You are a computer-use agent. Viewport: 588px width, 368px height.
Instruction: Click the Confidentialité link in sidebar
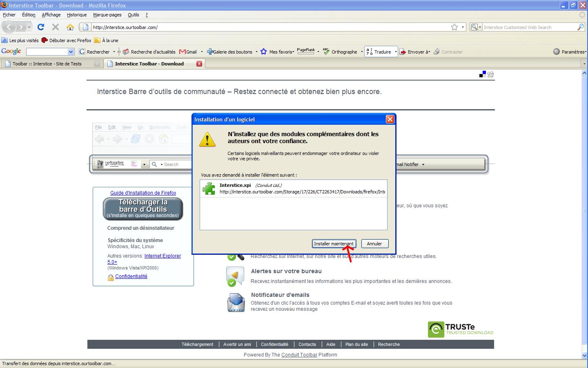[x=131, y=276]
